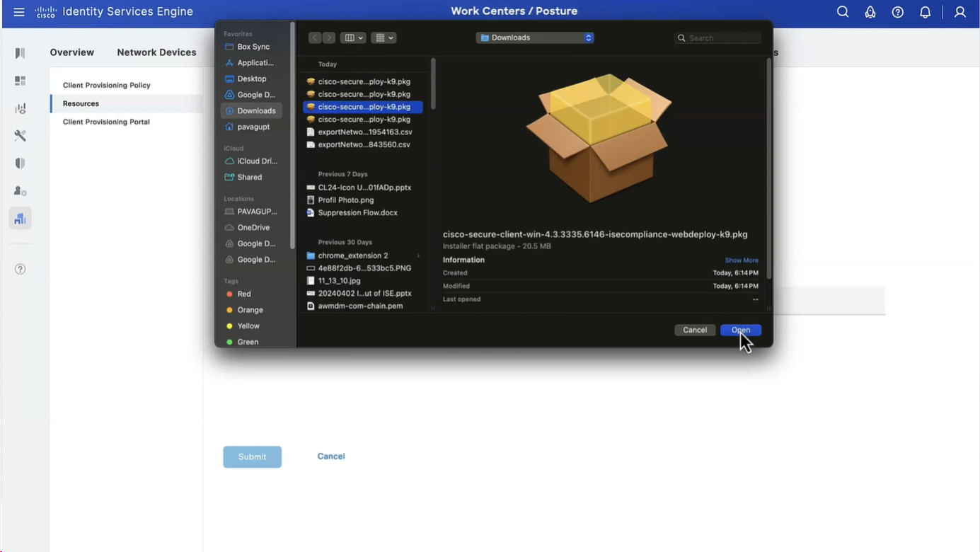Select Client Provisioning Portal menu item

point(106,122)
